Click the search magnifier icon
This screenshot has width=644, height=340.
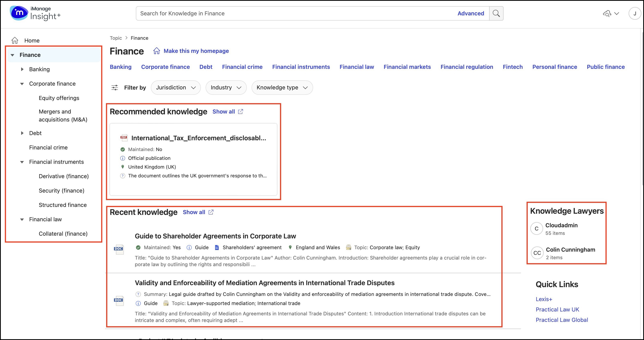496,13
